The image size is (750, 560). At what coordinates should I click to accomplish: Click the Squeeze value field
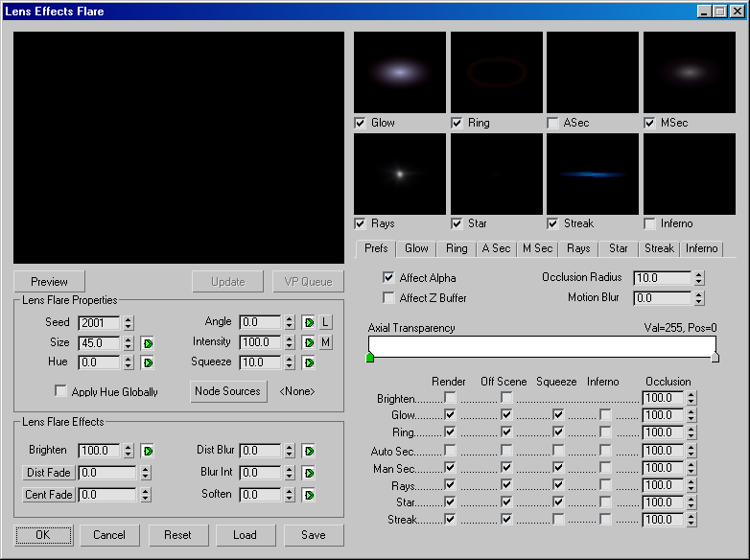tap(260, 362)
